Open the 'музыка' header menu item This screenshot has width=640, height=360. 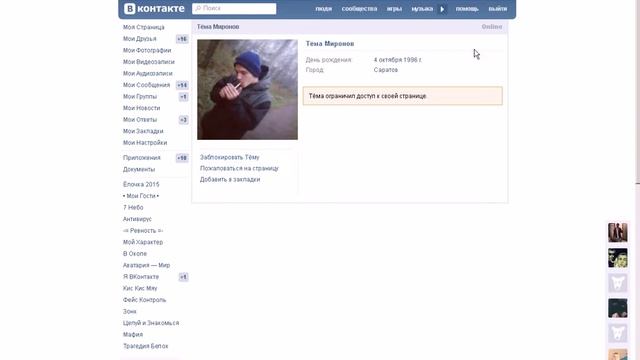coord(422,9)
